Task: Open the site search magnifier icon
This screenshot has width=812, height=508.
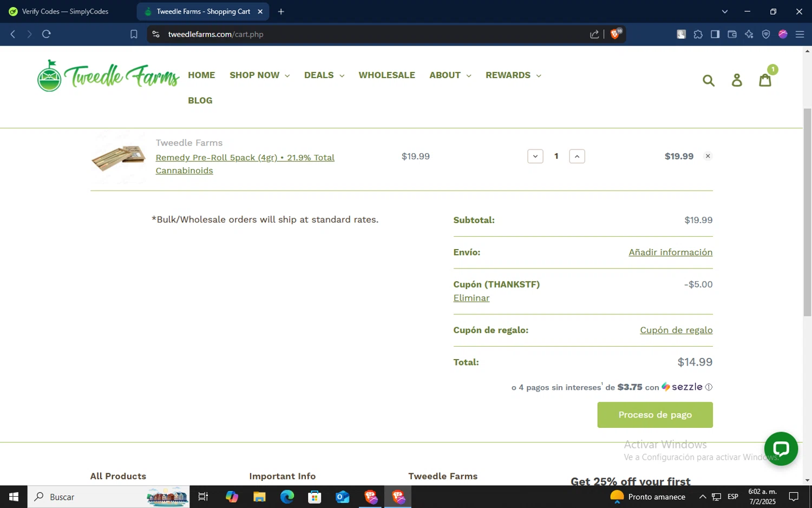Action: click(x=708, y=81)
